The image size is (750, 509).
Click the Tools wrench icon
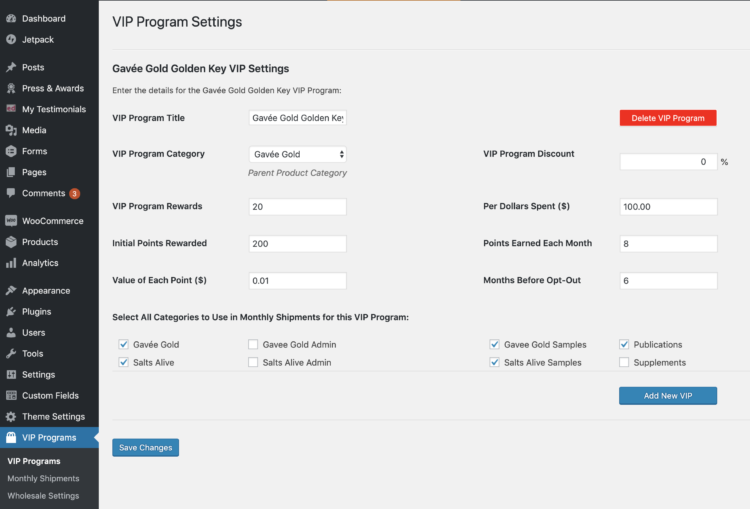tap(11, 354)
